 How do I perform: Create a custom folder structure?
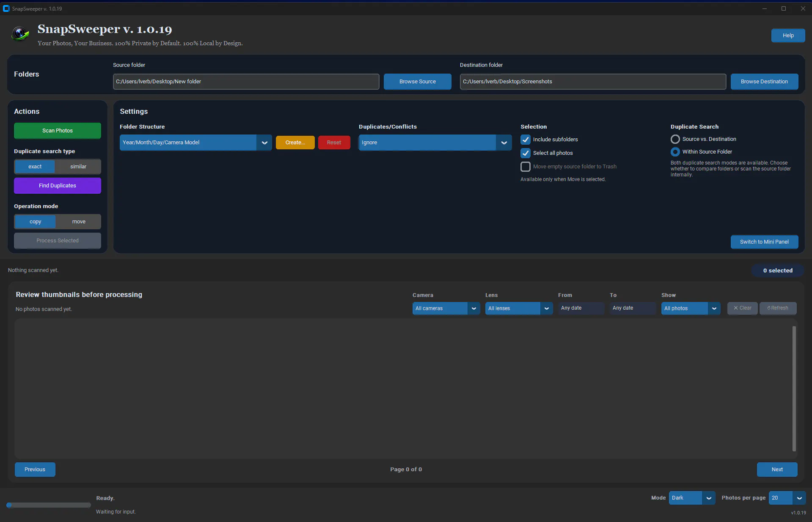(295, 143)
